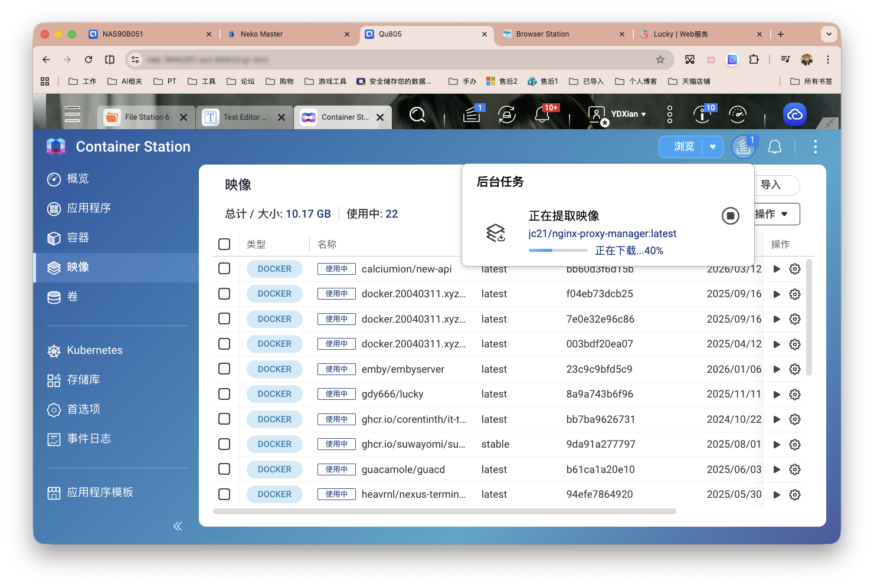Open settings gear for emby/embyserver image
The width and height of the screenshot is (874, 588).
[795, 369]
